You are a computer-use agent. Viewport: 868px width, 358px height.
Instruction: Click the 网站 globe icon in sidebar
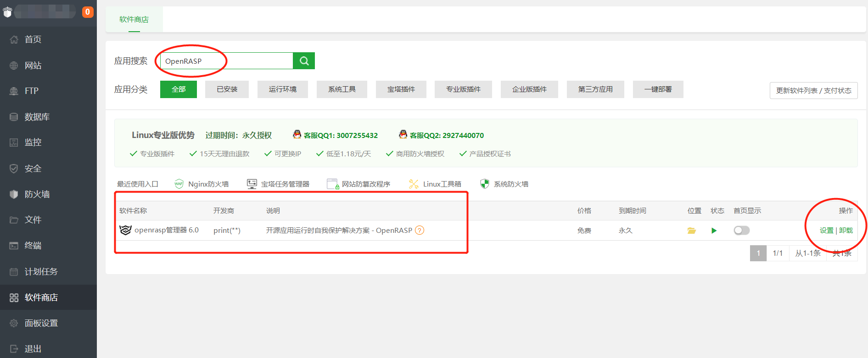click(x=14, y=66)
